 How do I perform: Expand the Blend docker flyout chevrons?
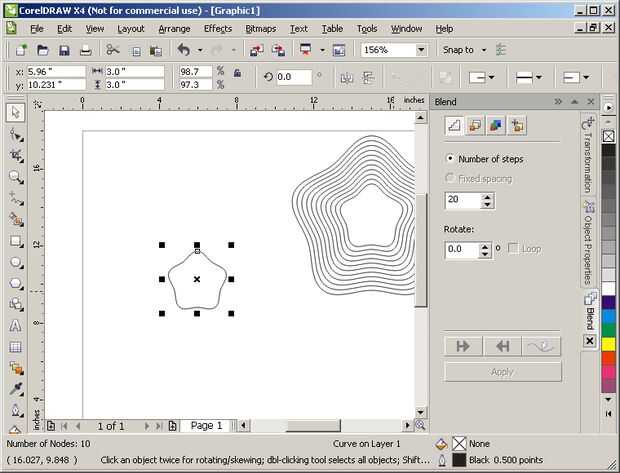[x=558, y=102]
